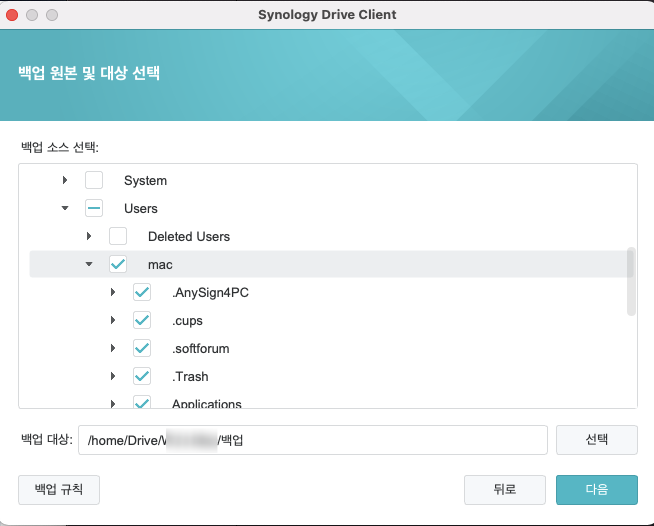The height and width of the screenshot is (526, 654).
Task: Select the System row label
Action: pyautogui.click(x=145, y=181)
